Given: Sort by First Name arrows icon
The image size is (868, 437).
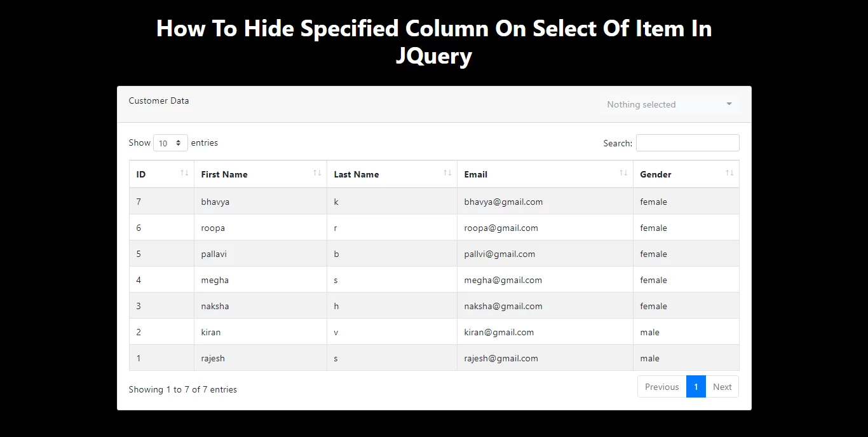Looking at the screenshot, I should point(317,173).
